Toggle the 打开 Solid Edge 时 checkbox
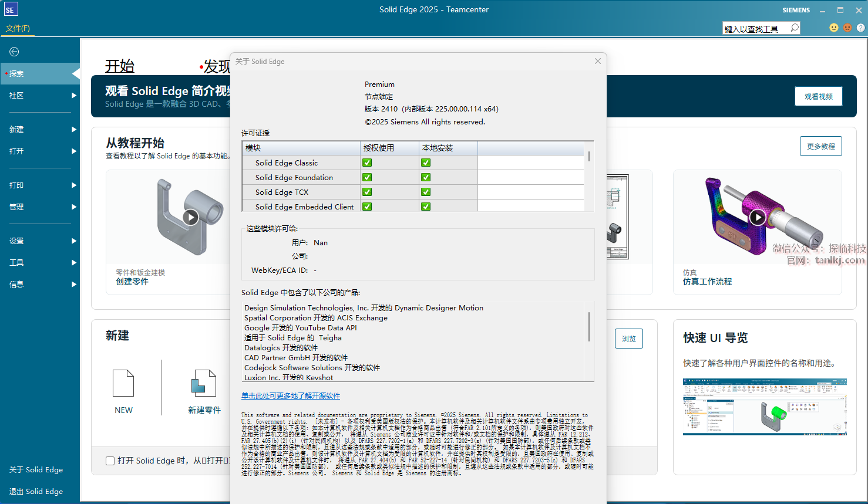This screenshot has height=504, width=868. point(110,461)
